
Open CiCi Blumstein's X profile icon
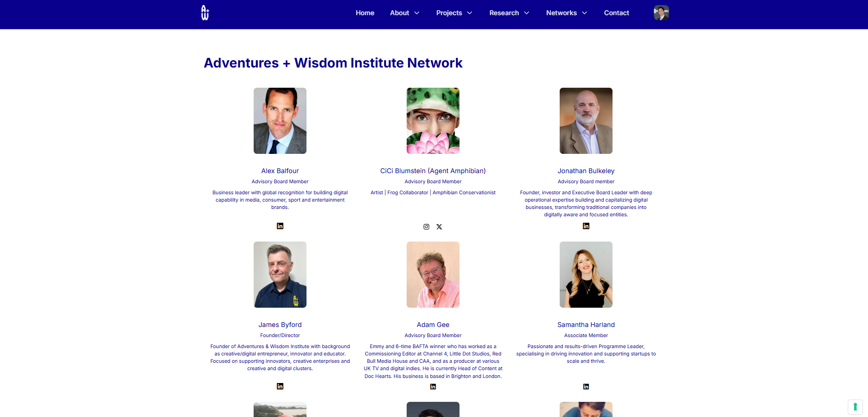tap(439, 227)
